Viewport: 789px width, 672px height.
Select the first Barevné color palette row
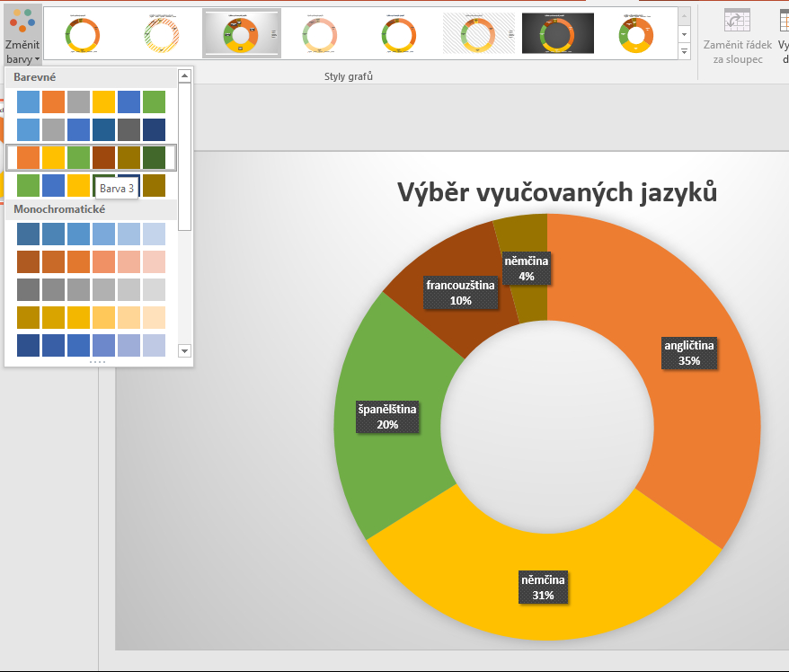(91, 102)
